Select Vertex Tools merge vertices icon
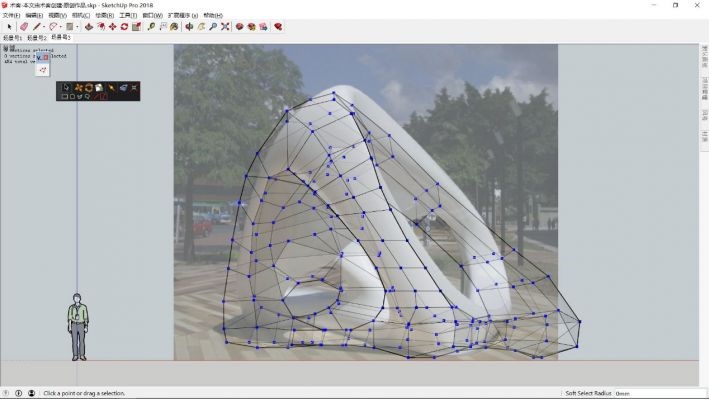This screenshot has width=709, height=399. pos(134,87)
